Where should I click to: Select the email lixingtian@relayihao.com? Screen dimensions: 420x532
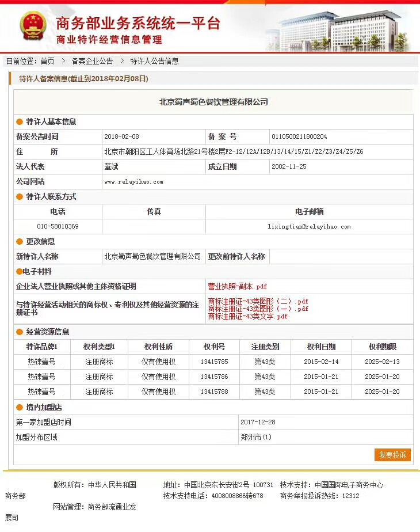coord(309,226)
